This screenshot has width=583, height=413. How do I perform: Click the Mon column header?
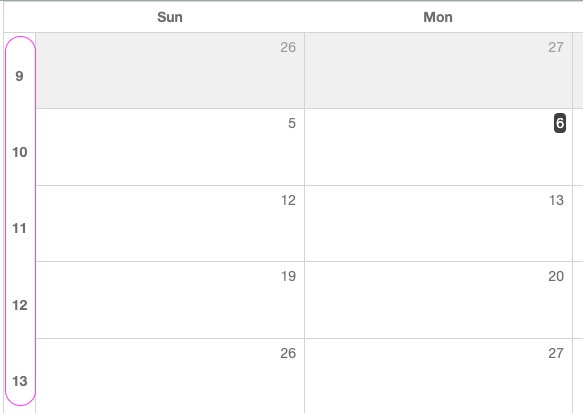coord(438,17)
